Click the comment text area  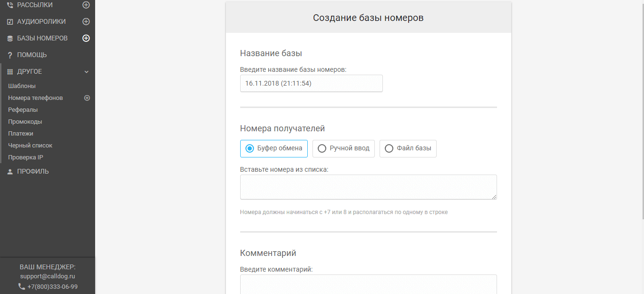(x=368, y=284)
